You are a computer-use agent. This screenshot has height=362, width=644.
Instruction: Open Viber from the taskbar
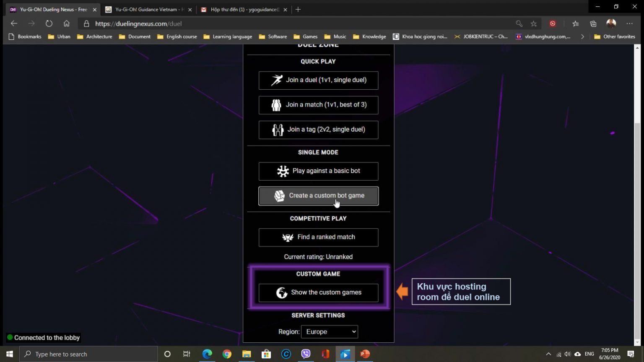(x=306, y=354)
